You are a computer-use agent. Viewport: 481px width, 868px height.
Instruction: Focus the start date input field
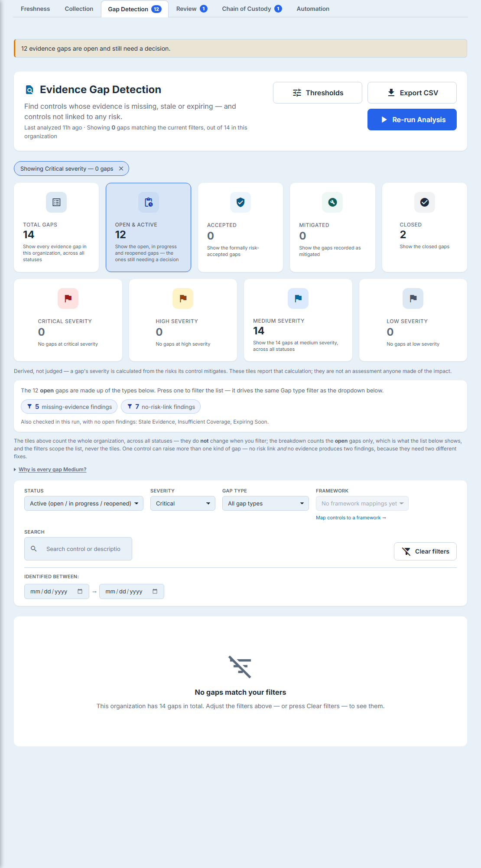pos(57,592)
